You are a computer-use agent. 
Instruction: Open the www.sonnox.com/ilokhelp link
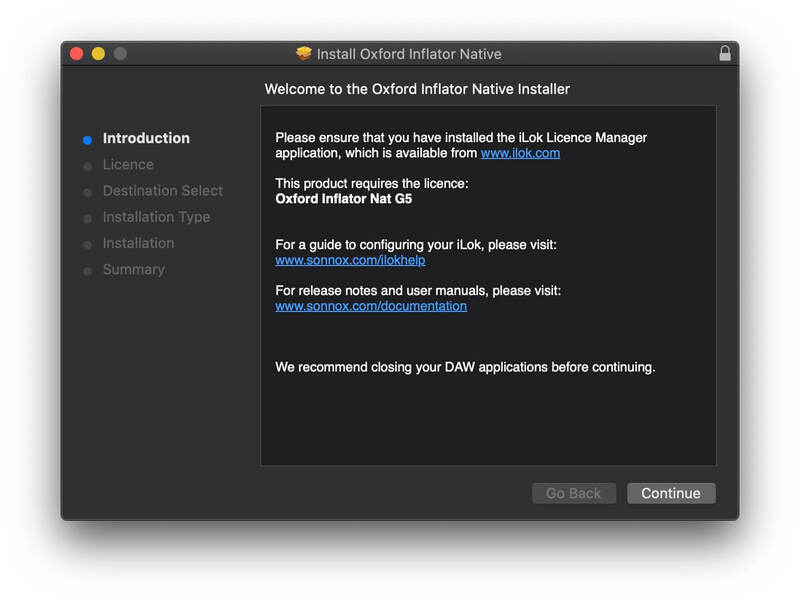pyautogui.click(x=350, y=260)
